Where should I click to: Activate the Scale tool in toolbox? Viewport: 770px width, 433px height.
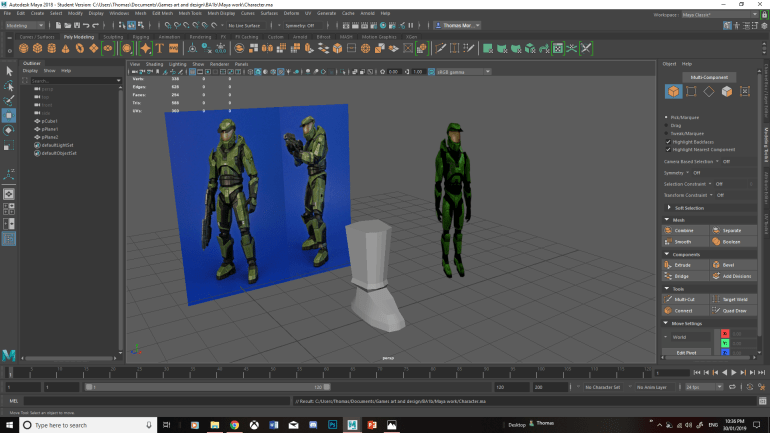(9, 145)
